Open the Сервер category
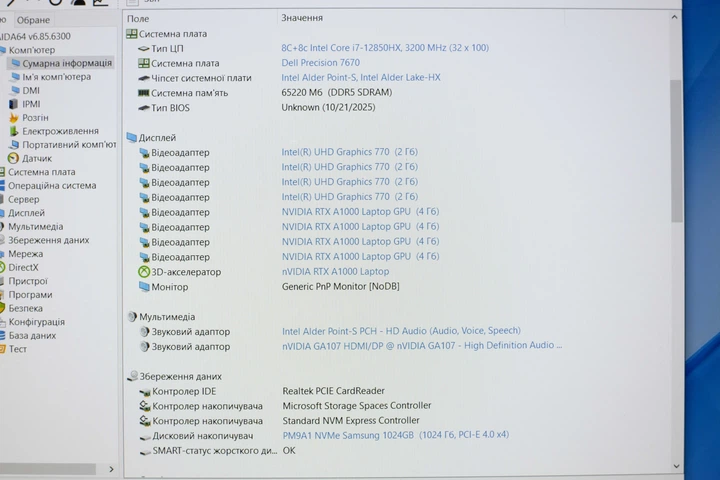 point(23,199)
